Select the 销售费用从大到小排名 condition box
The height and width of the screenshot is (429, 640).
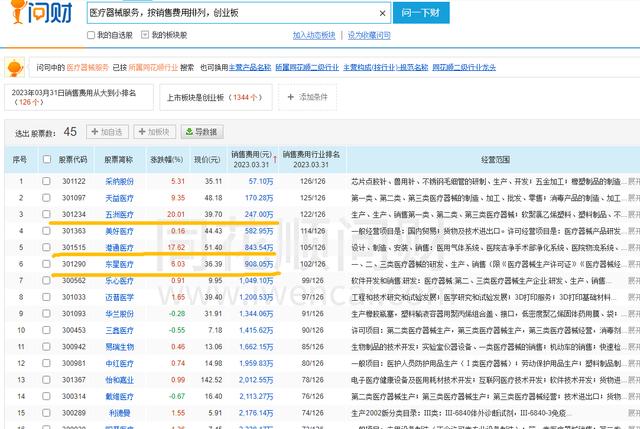coord(79,97)
